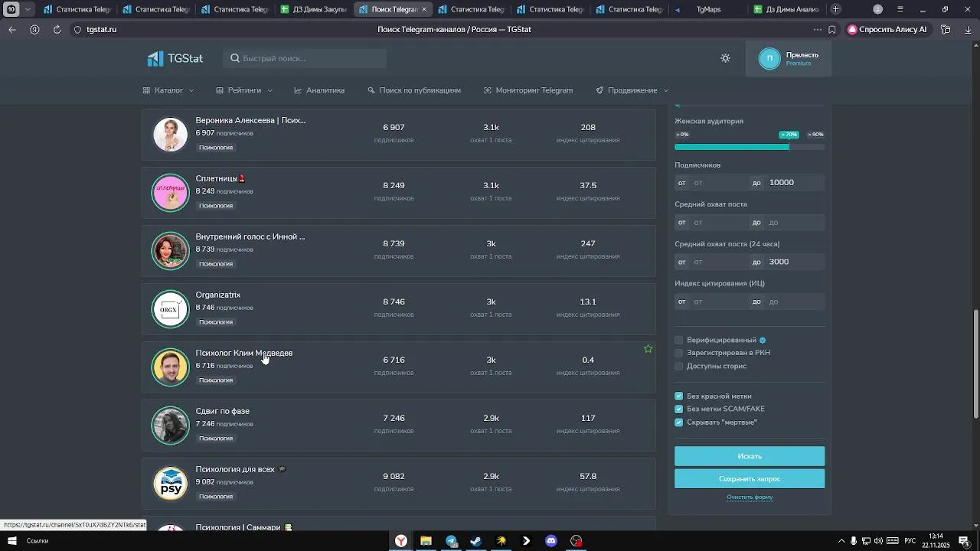This screenshot has height=551, width=980.
Task: Expand the Каталог menu
Action: 168,90
